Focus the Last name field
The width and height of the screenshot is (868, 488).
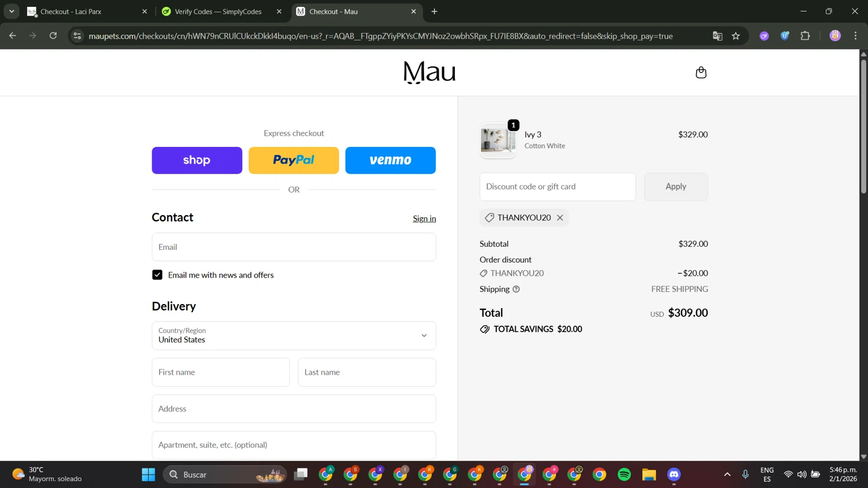(367, 372)
